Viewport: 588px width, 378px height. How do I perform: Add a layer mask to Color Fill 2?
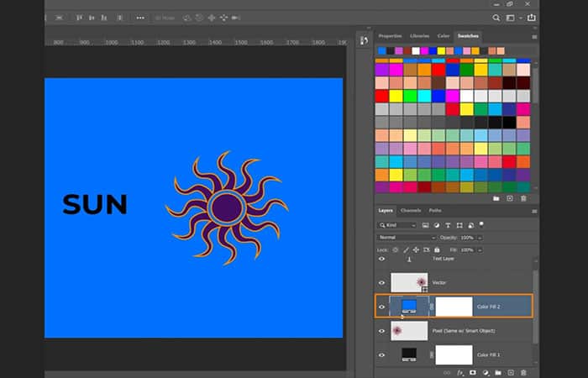pos(471,371)
